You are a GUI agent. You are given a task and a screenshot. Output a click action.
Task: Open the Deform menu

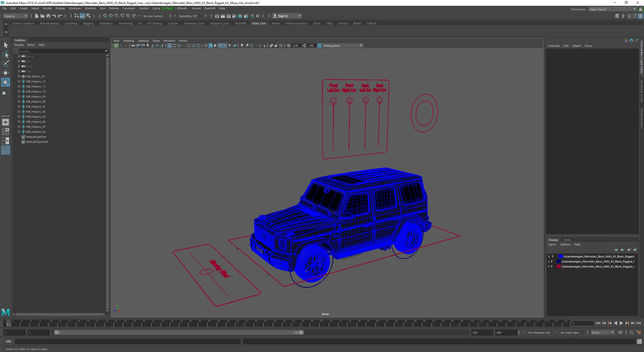click(x=114, y=8)
